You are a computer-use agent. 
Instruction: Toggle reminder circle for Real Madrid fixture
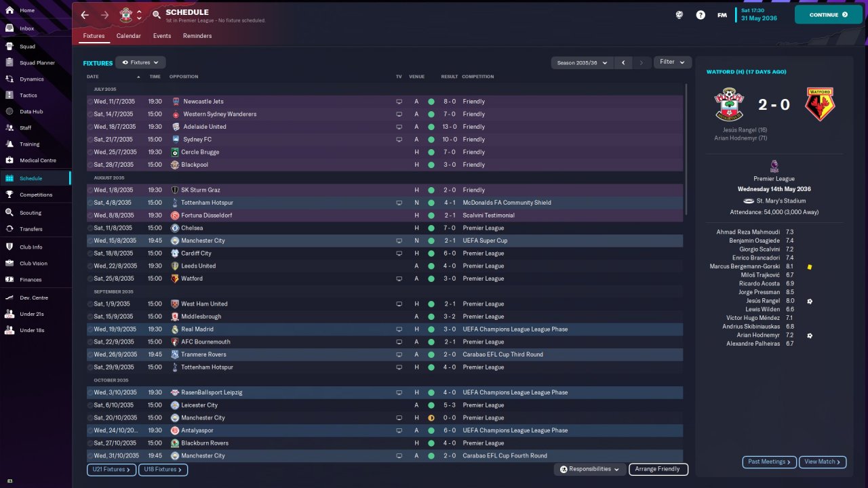click(90, 329)
